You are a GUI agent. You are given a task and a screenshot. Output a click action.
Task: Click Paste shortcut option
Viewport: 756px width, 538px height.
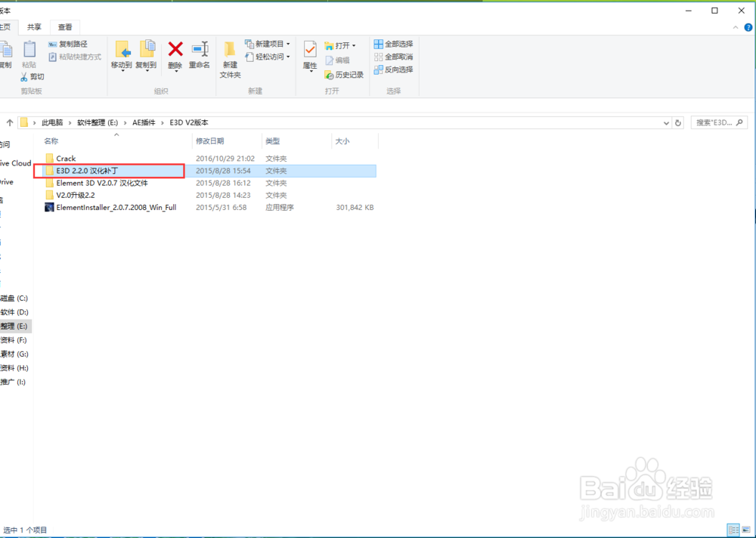[75, 57]
